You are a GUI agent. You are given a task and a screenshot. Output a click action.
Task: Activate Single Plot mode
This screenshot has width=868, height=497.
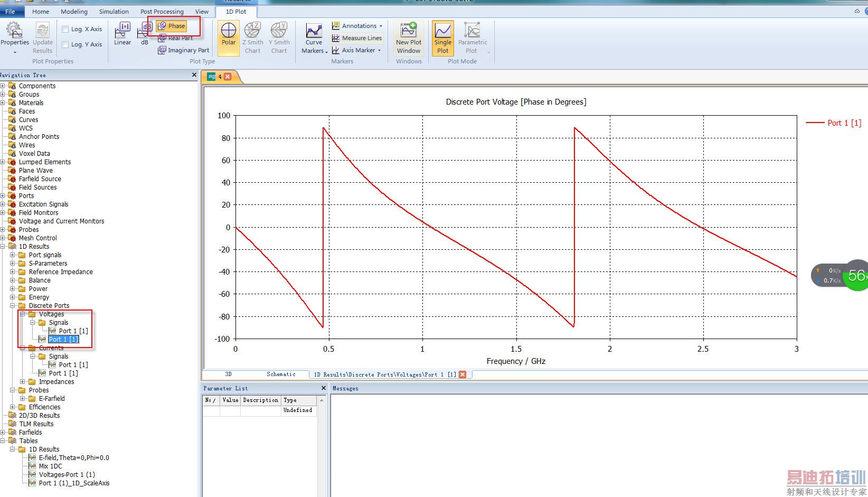443,38
